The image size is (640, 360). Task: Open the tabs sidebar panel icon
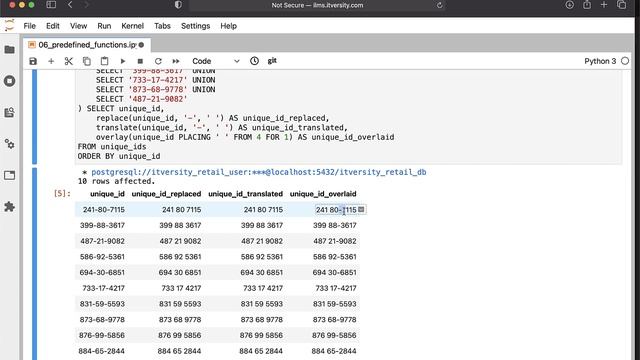click(x=9, y=176)
